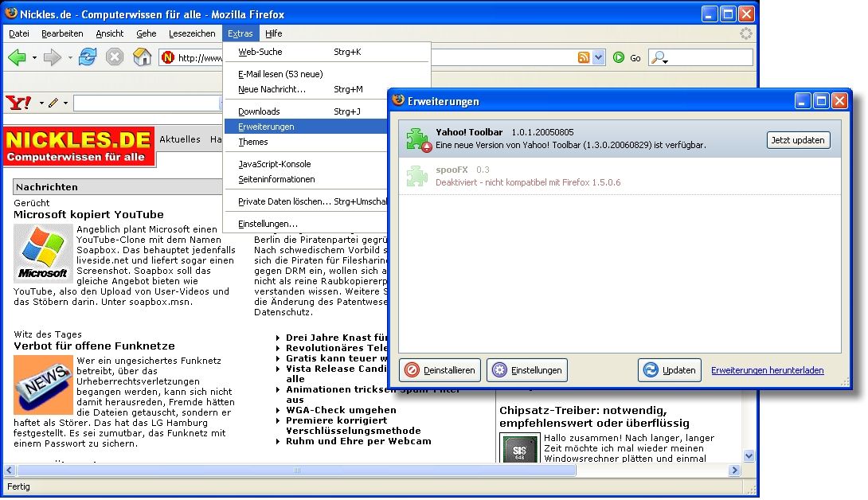Viewport: 868px width, 500px height.
Task: Open Verbot für offene Funknetze headline
Action: click(94, 346)
